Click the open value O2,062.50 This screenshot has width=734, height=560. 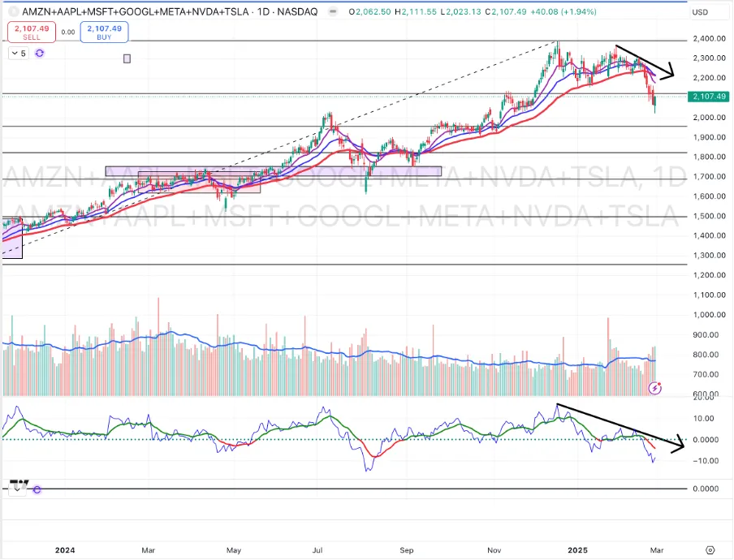click(369, 11)
